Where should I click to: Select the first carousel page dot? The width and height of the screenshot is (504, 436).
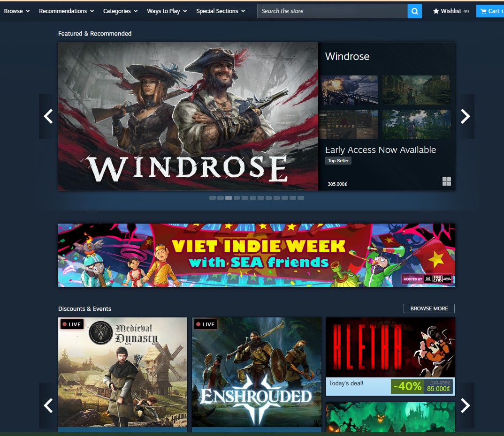tap(213, 198)
